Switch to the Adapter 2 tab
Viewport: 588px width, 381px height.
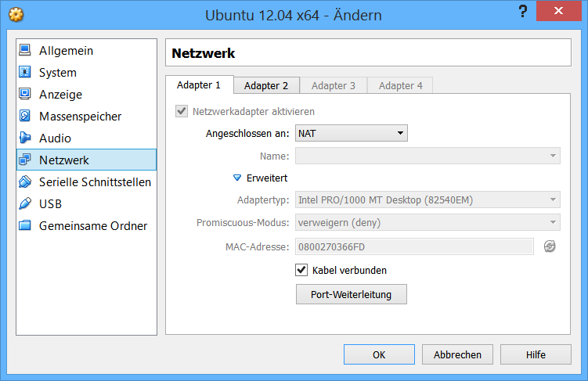pos(266,85)
